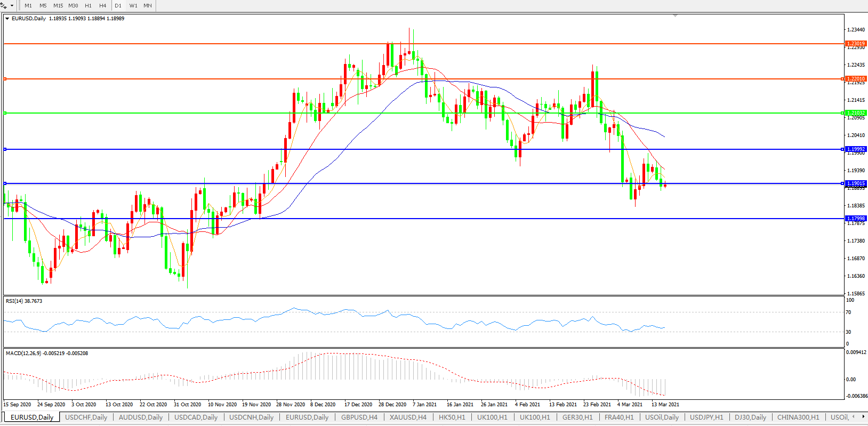Image resolution: width=868 pixels, height=426 pixels.
Task: Open the dropdown arrow beside the first toolbar icon
Action: pos(12,5)
